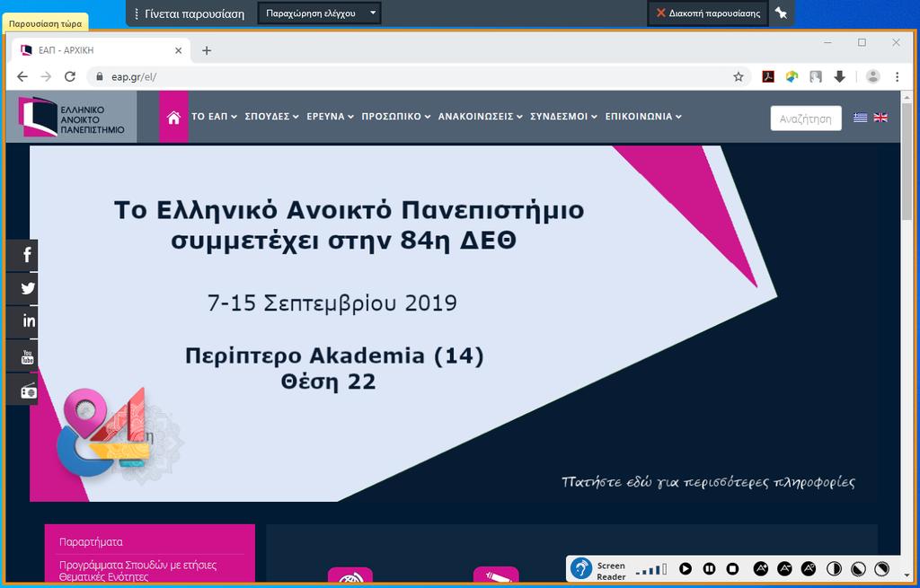Play the screen reader audio
This screenshot has width=920, height=588.
[686, 568]
